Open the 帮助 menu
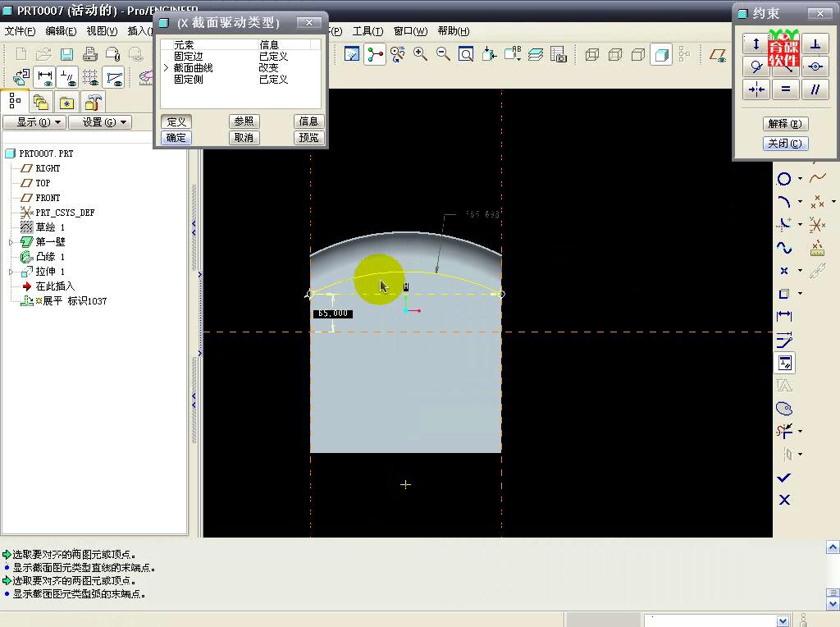 453,31
